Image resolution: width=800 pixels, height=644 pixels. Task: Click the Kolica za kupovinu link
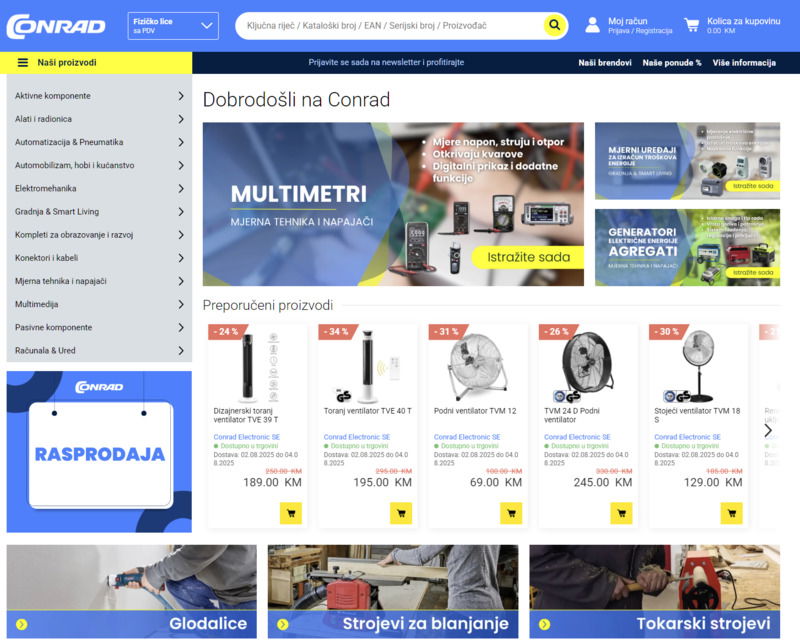coord(743,21)
